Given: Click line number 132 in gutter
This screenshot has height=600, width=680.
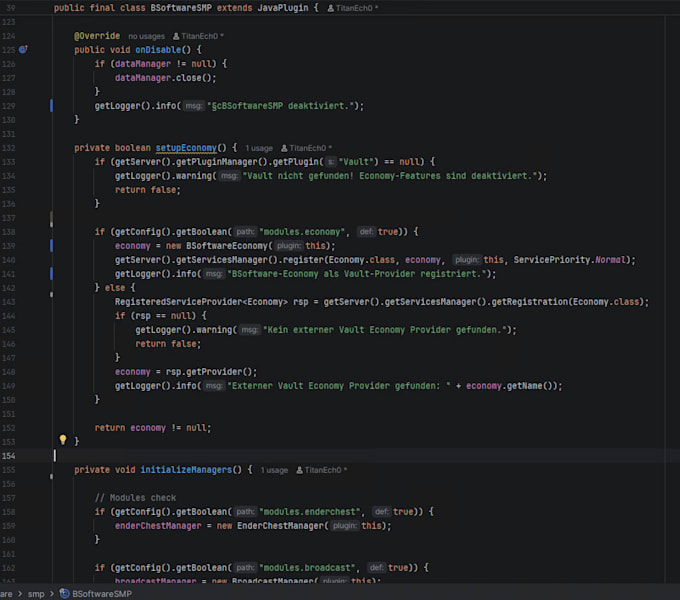Looking at the screenshot, I should pos(9,148).
